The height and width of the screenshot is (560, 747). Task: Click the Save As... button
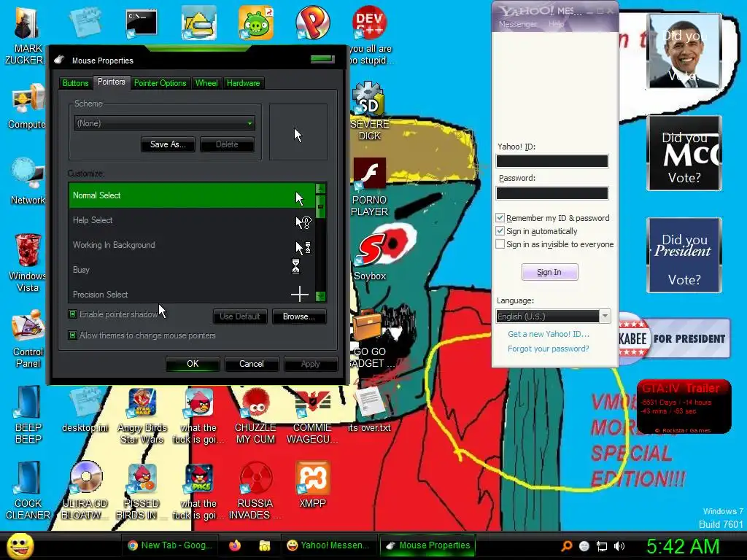(x=168, y=144)
